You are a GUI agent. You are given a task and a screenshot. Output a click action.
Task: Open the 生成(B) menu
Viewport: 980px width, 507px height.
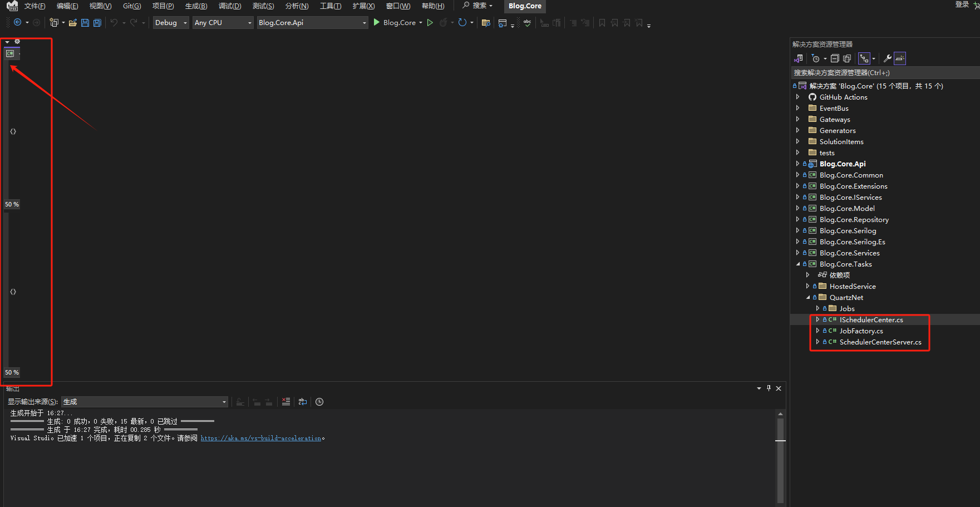[x=196, y=6]
